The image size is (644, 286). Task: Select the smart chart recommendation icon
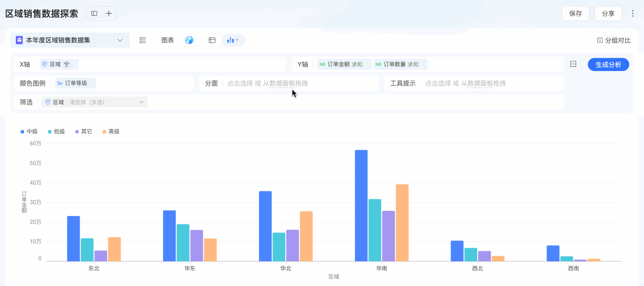tap(189, 40)
